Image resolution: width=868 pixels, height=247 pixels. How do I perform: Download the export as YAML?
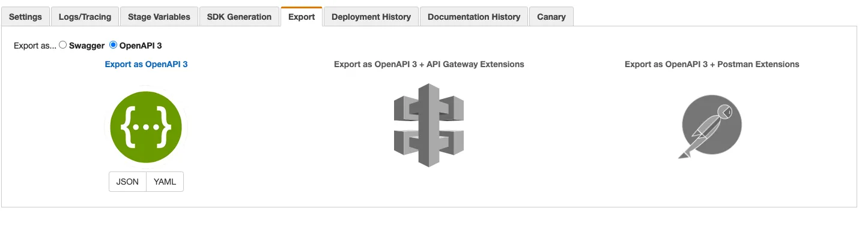(x=165, y=182)
